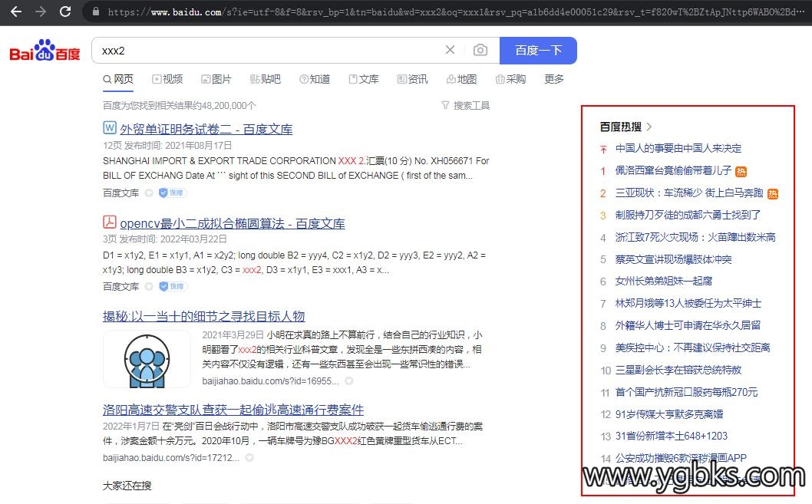Screen dimensions: 812x504
Task: Click the Word document icon of first result
Action: (x=109, y=127)
